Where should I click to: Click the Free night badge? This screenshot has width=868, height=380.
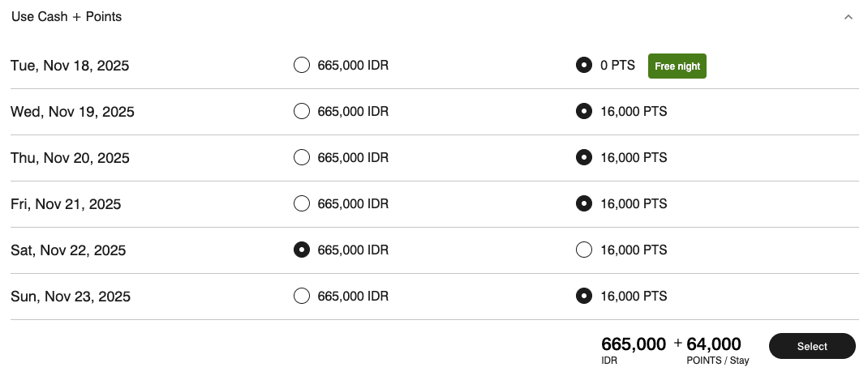pyautogui.click(x=677, y=66)
